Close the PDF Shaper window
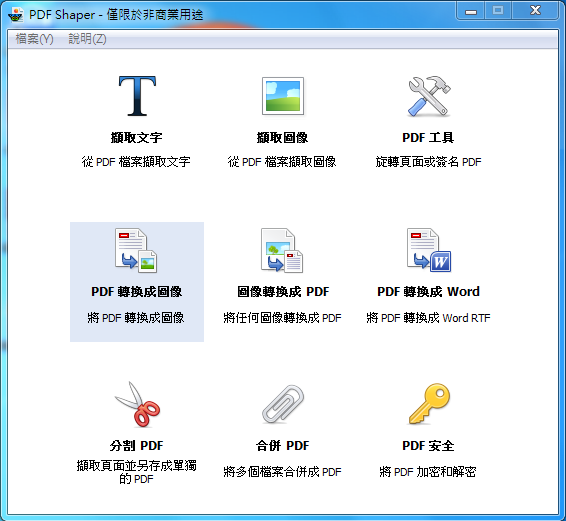This screenshot has height=521, width=566. 535,11
